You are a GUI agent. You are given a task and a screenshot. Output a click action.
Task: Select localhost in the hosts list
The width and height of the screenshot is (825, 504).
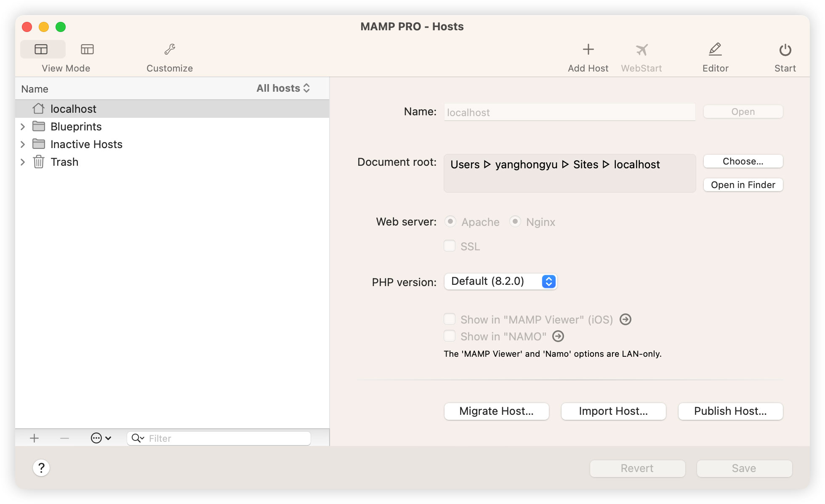pyautogui.click(x=172, y=109)
